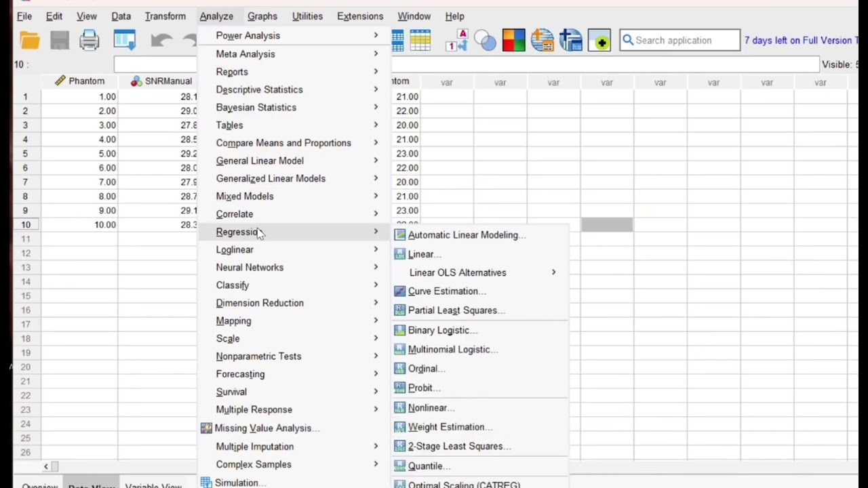
Task: Click the green plus toolbar icon
Action: (x=601, y=41)
